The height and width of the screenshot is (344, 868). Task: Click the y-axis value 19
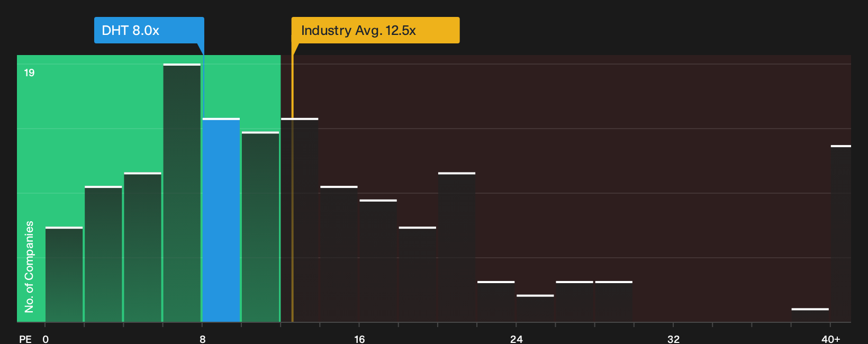click(29, 73)
